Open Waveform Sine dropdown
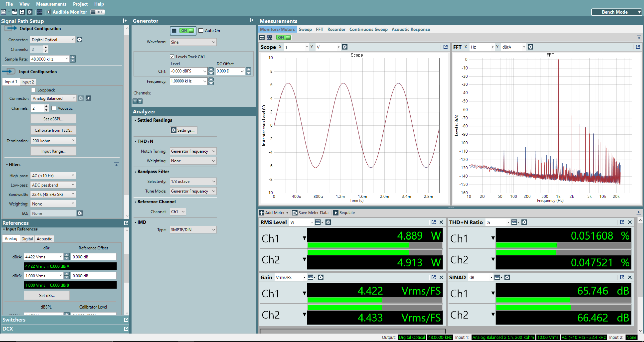 [x=193, y=42]
